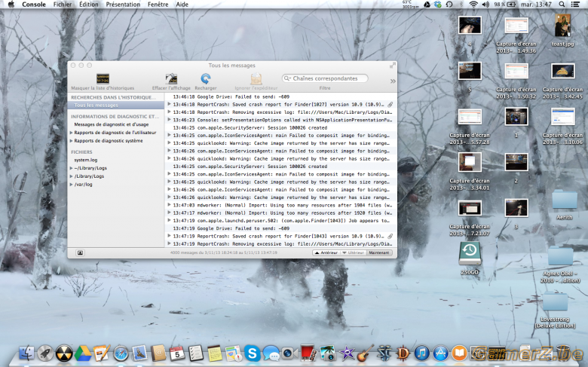Open the Fichier menu
The width and height of the screenshot is (588, 367).
pos(63,5)
